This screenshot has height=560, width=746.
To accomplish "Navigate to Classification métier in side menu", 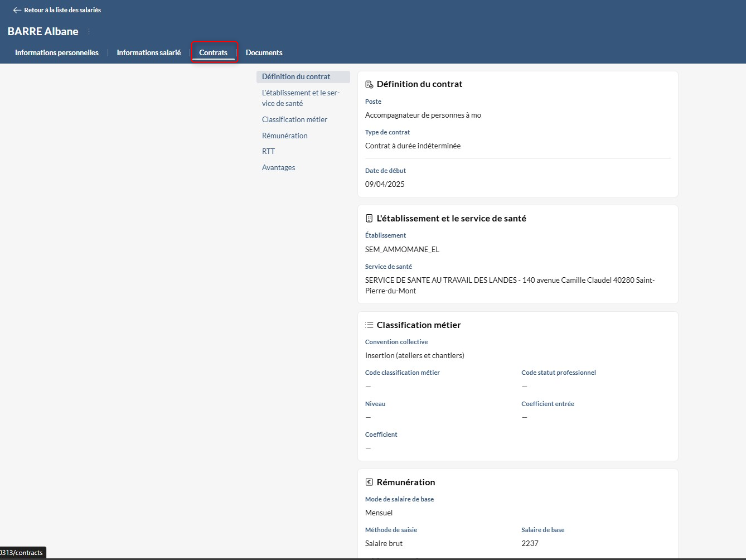I will coord(294,119).
